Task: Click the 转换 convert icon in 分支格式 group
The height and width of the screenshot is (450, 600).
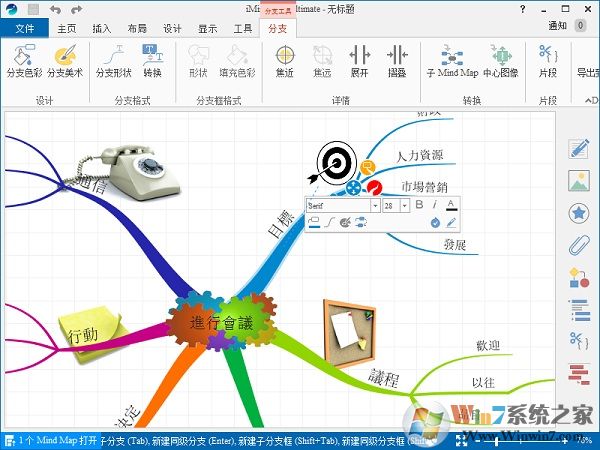Action: 153,61
